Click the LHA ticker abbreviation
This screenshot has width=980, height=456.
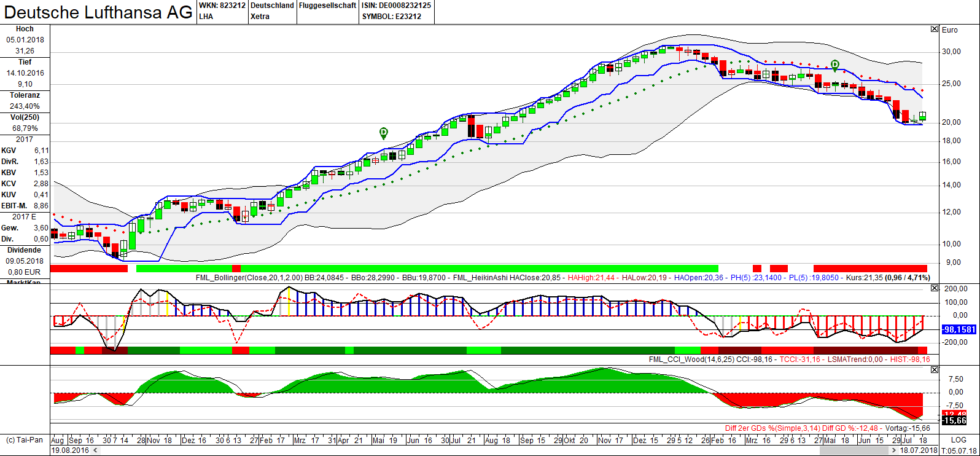206,17
